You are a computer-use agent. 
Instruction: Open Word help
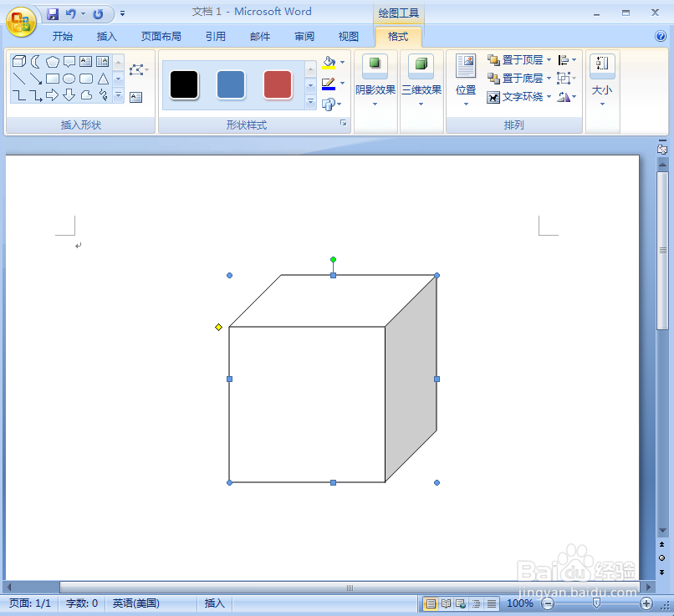tap(661, 36)
